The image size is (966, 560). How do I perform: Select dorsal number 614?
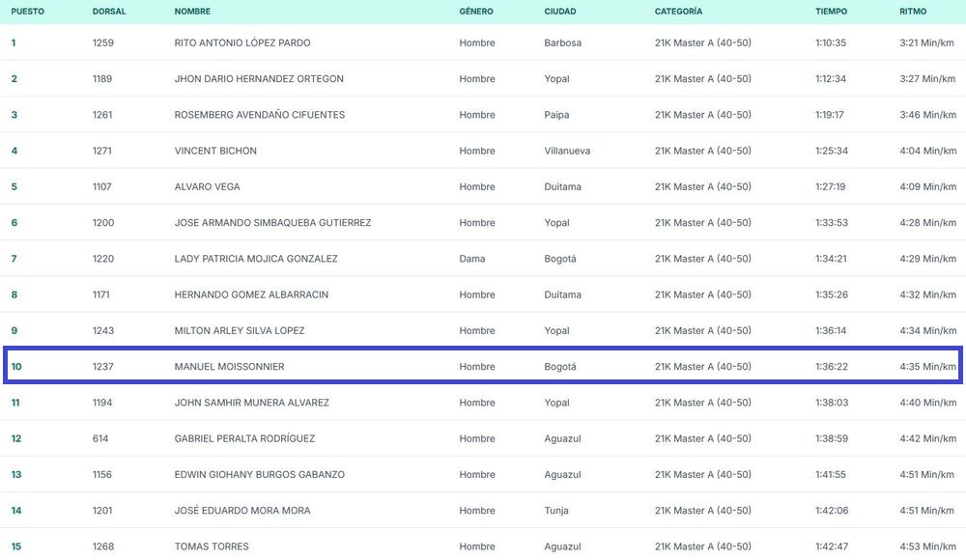tap(100, 438)
